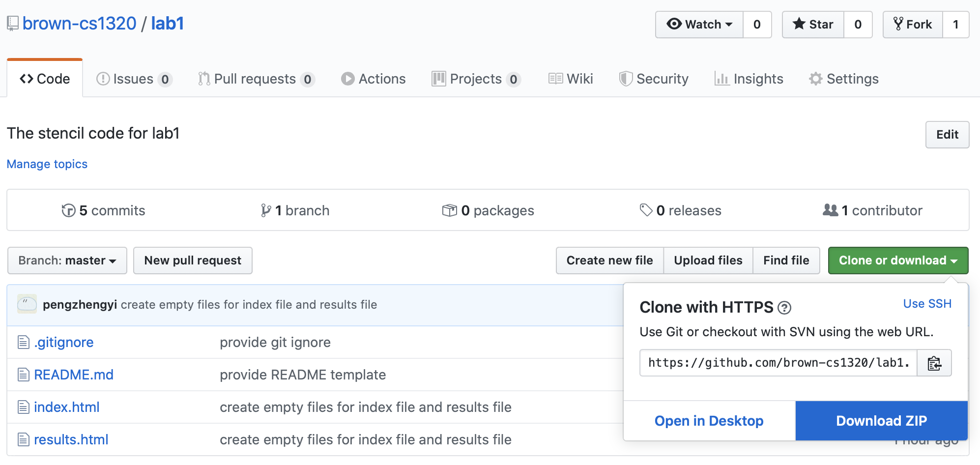Viewport: 980px width, 465px height.
Task: View the 5 commits history
Action: [104, 211]
